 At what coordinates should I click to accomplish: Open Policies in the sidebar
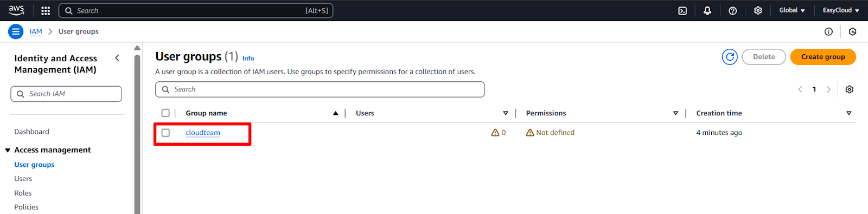[27, 207]
